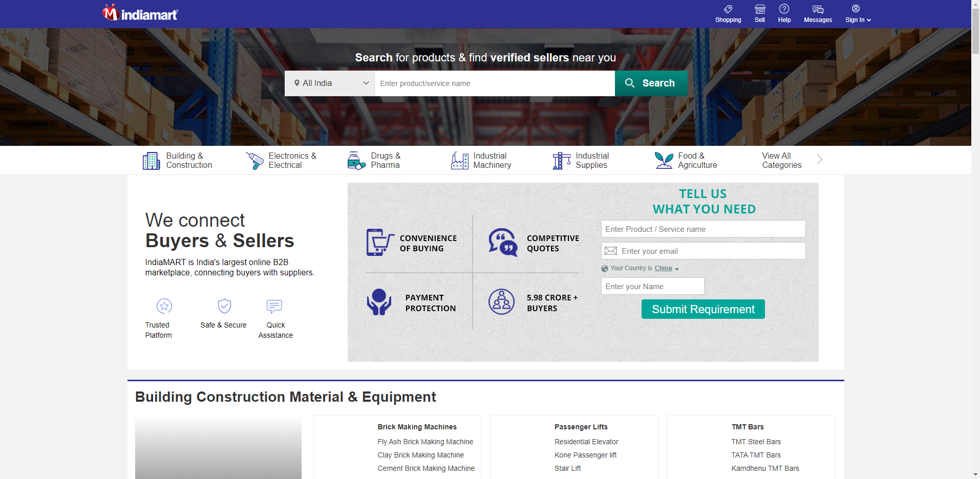980x479 pixels.
Task: Change country using the China dropdown
Action: click(x=667, y=268)
